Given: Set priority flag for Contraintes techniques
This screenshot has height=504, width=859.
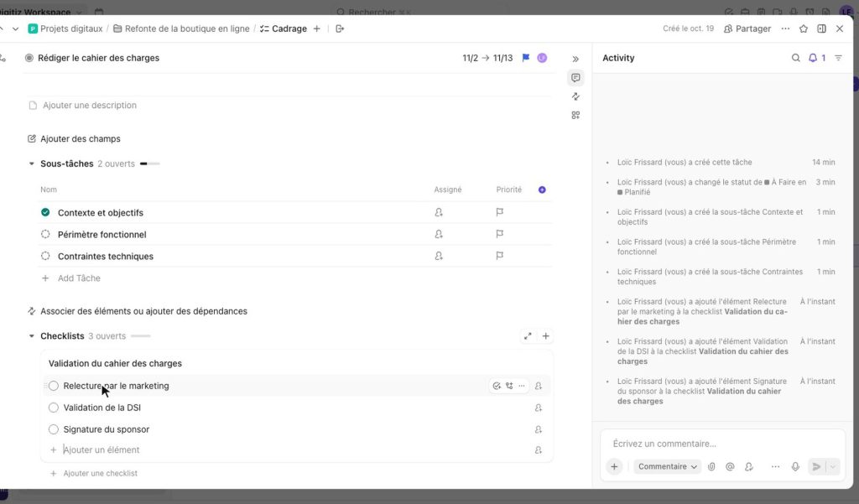Looking at the screenshot, I should 500,256.
